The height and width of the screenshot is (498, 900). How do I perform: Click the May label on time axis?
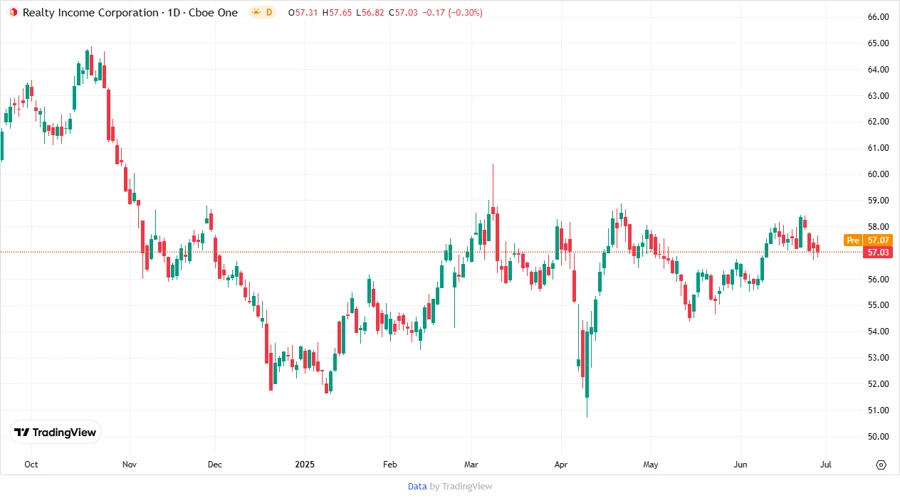(650, 465)
